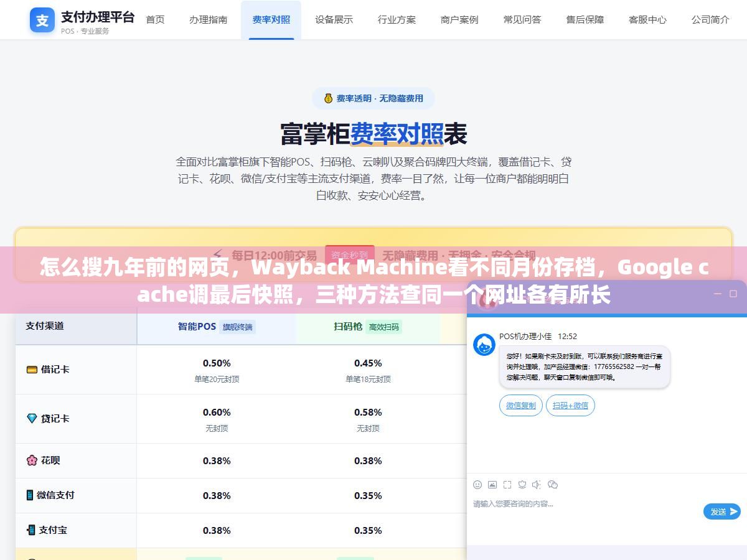The height and width of the screenshot is (560, 747).
Task: Click the 支付宝 智能POS 0.38% cell
Action: tap(217, 531)
